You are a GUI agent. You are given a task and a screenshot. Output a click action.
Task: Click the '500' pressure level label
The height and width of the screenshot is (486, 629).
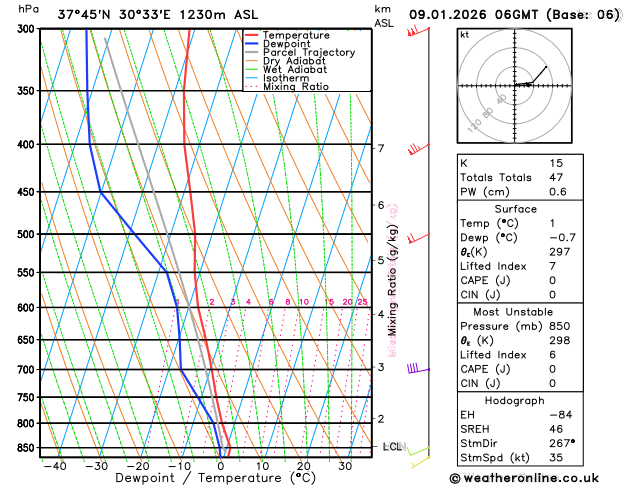(x=28, y=234)
